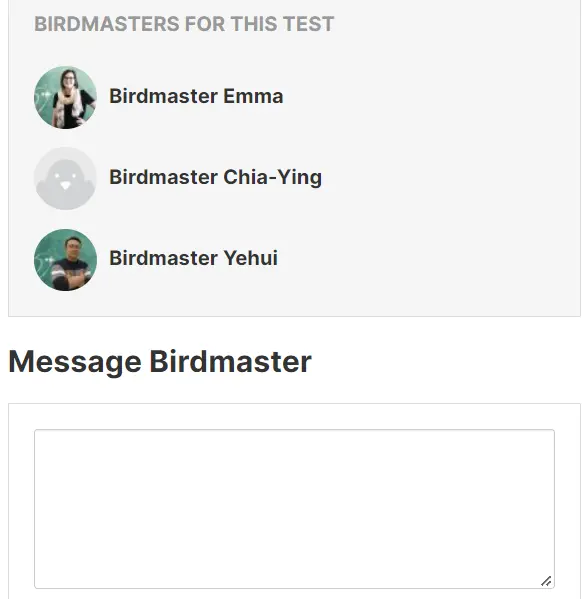Click inside the message text area
The width and height of the screenshot is (585, 599).
point(294,509)
